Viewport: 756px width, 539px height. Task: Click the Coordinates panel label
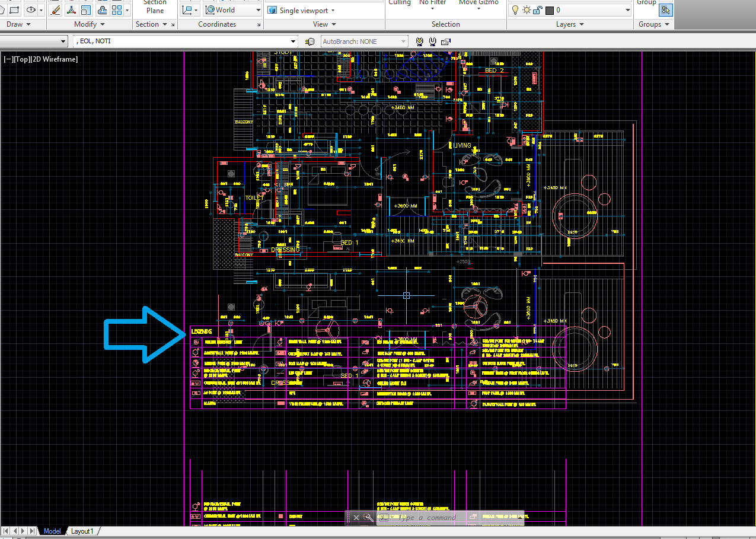click(x=217, y=24)
